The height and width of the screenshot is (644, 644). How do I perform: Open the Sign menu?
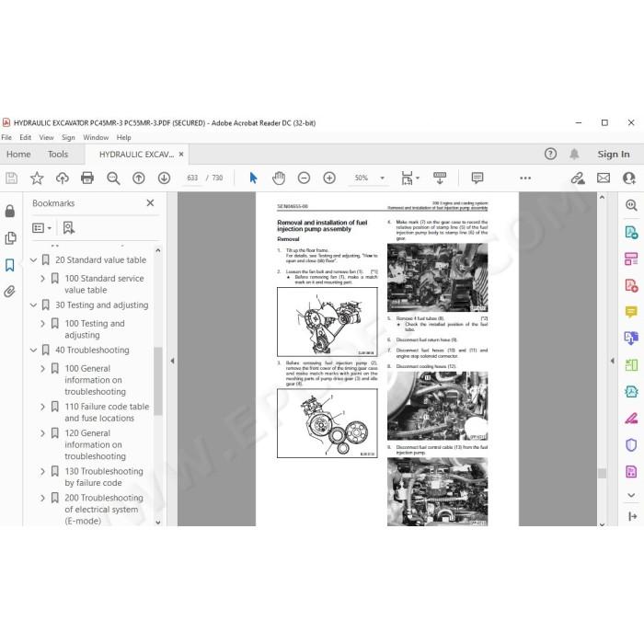click(68, 137)
